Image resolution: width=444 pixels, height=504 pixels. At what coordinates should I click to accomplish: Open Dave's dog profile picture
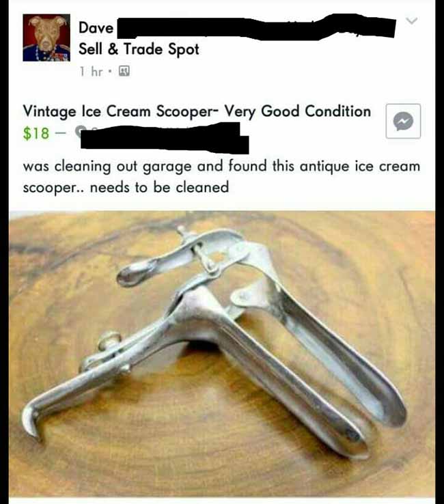[46, 38]
